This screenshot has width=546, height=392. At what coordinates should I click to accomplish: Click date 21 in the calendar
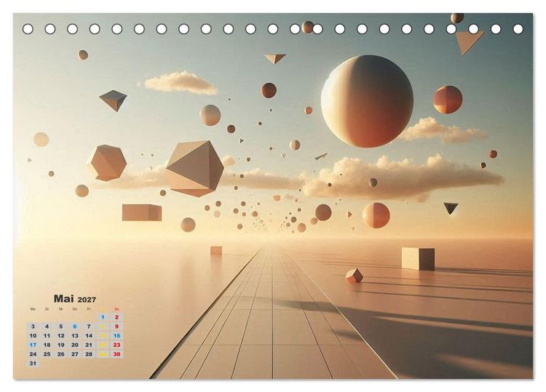coord(89,345)
